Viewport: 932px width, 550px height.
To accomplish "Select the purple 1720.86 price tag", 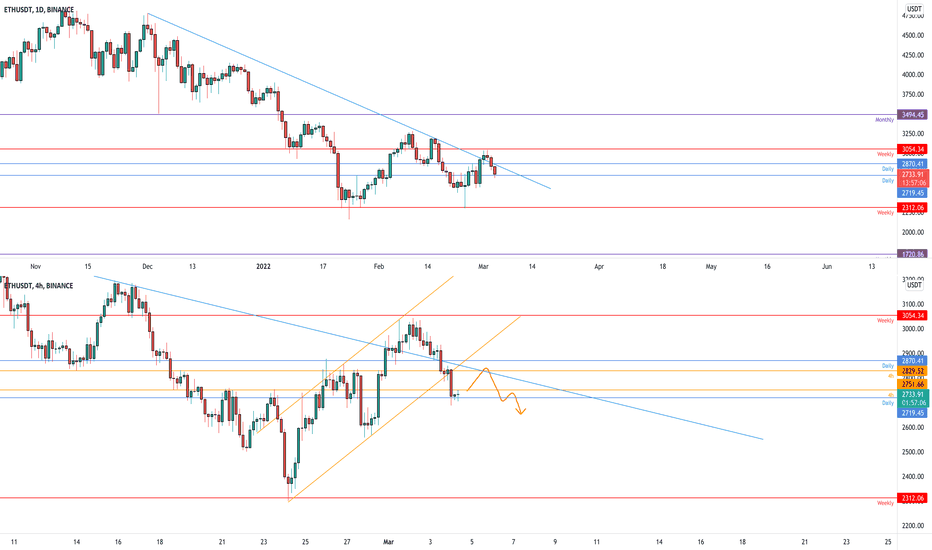I will pyautogui.click(x=912, y=254).
